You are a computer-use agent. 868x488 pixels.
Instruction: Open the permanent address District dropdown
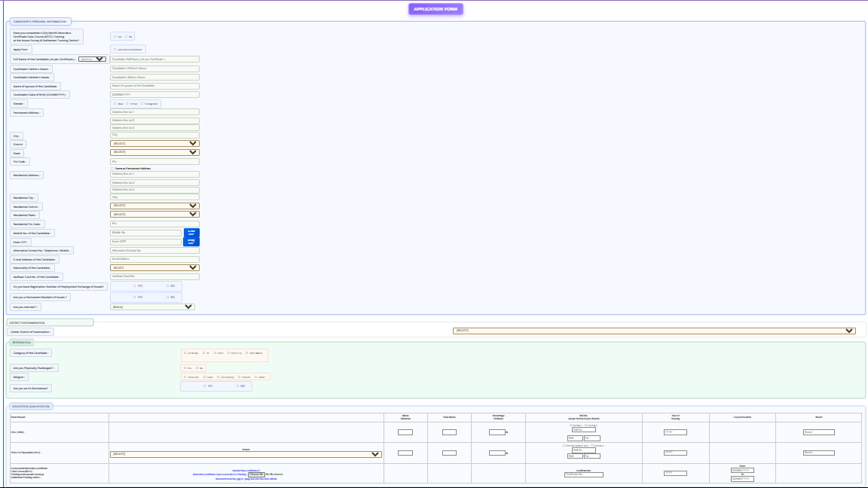(154, 143)
